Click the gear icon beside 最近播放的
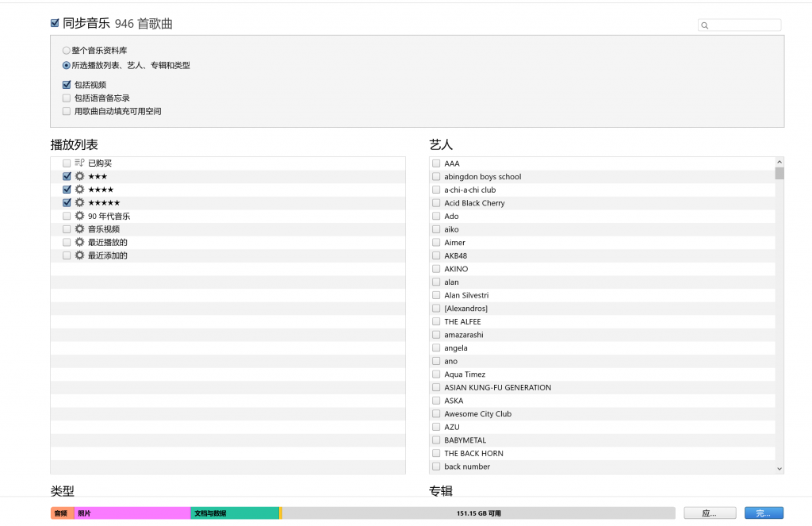The height and width of the screenshot is (526, 812). (79, 242)
